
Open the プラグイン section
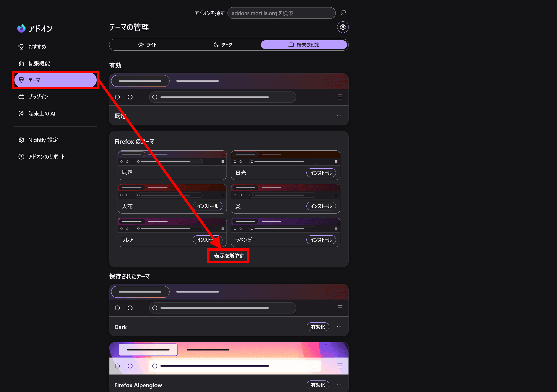(x=56, y=97)
